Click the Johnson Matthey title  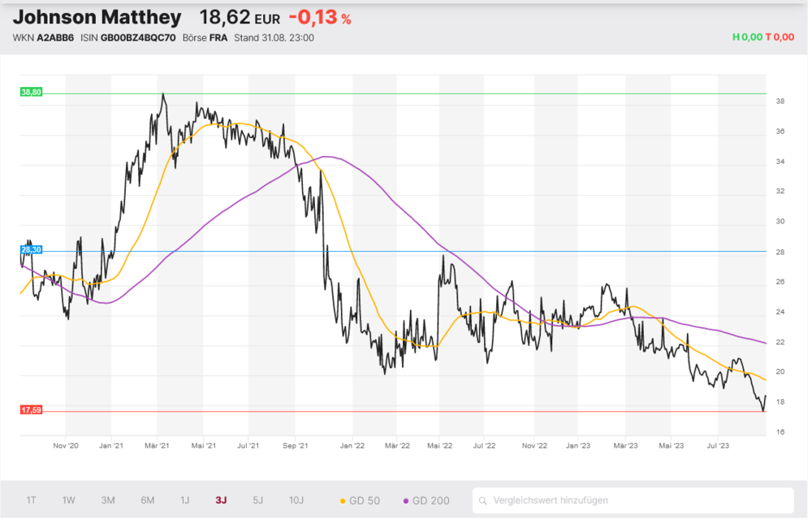pyautogui.click(x=97, y=18)
